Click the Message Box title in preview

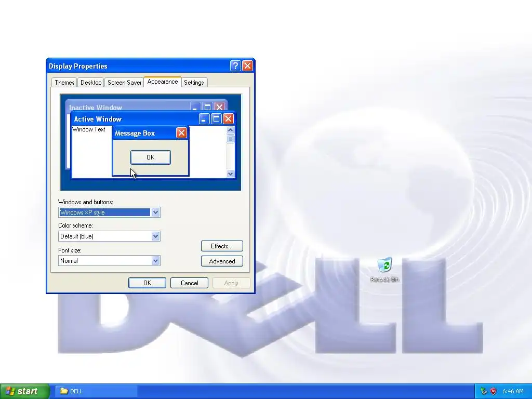[135, 134]
